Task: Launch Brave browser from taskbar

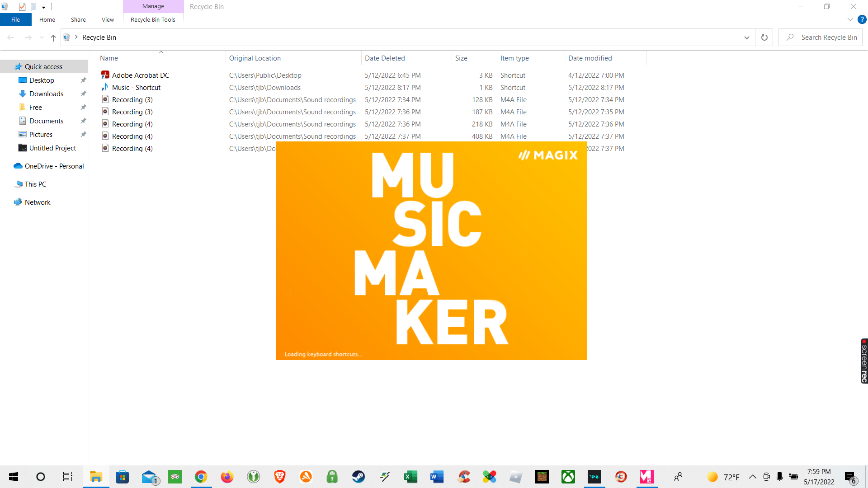Action: (280, 477)
